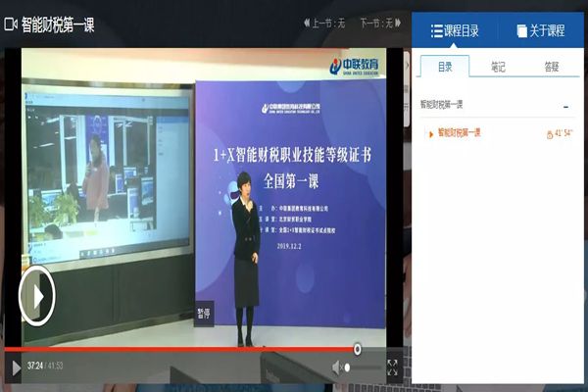
Task: Enter fullscreen mode with the expand icon
Action: point(392,367)
